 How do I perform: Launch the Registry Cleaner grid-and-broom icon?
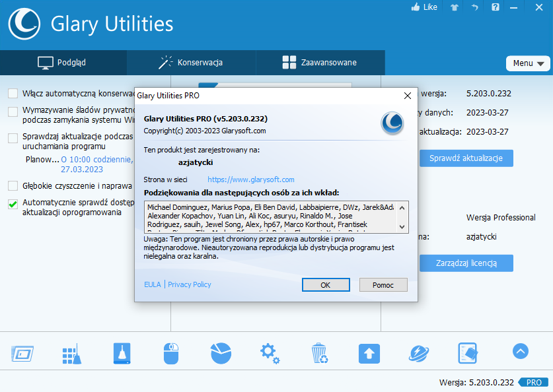[72, 353]
